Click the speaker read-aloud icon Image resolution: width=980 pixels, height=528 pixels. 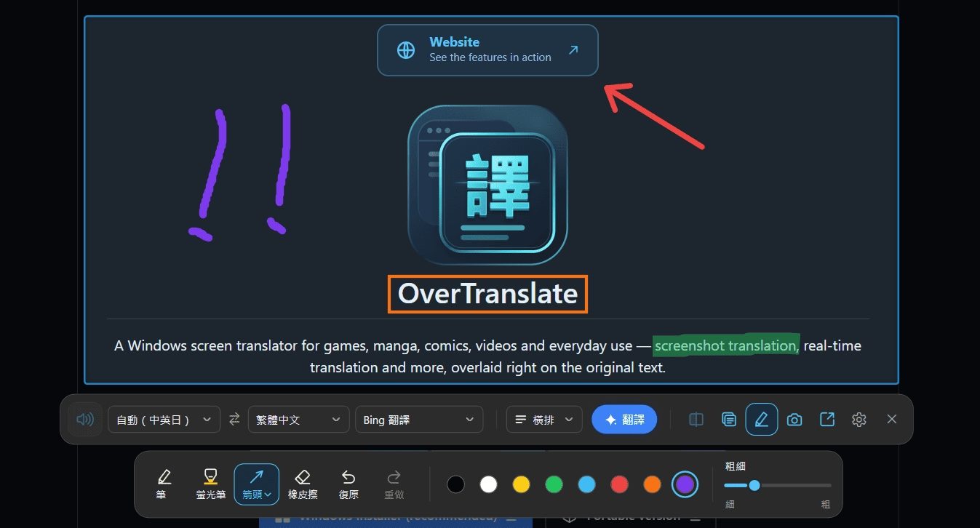click(x=85, y=420)
